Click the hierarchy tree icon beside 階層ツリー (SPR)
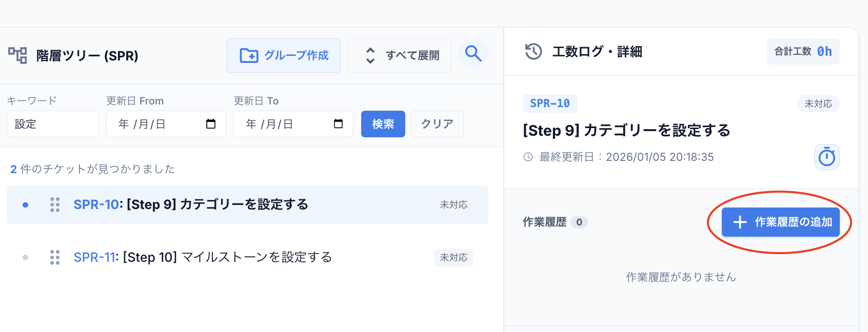Image resolution: width=868 pixels, height=332 pixels. [x=18, y=55]
